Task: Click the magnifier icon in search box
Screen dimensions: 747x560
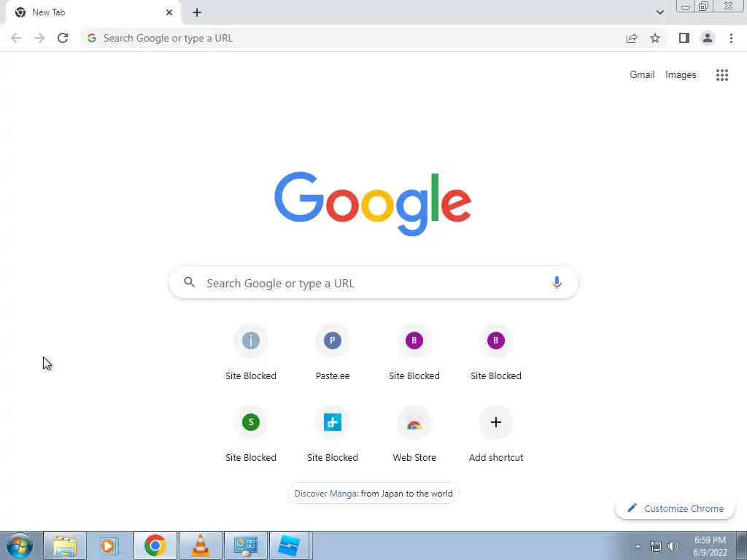Action: 189,282
